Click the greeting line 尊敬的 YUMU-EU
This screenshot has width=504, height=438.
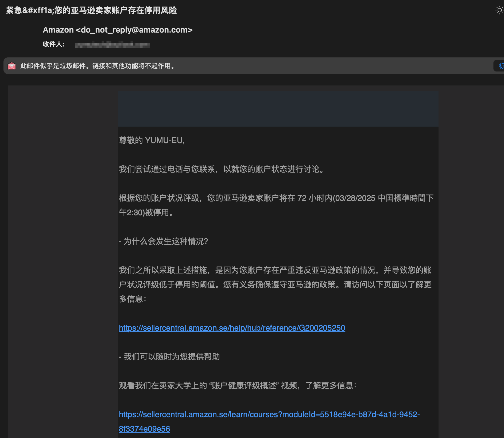click(152, 140)
